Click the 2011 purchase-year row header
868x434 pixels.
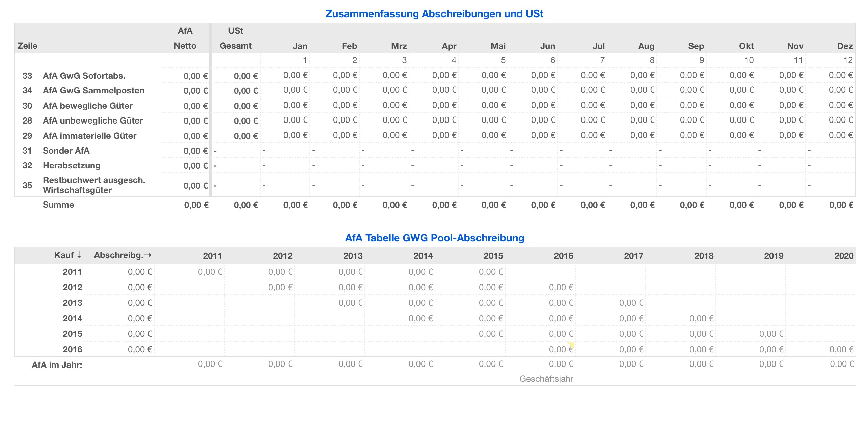(72, 272)
